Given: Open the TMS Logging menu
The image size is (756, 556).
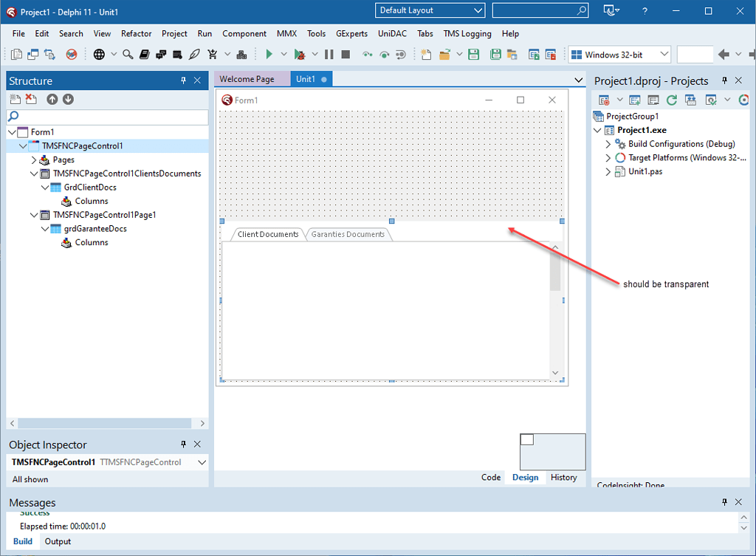Looking at the screenshot, I should (x=467, y=33).
